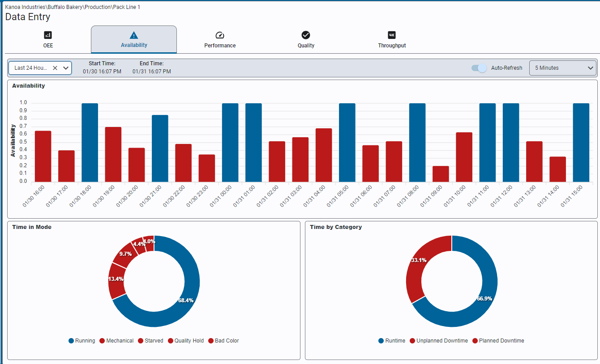The height and width of the screenshot is (364, 600).
Task: Toggle Unplanned Downtime legend entry
Action: coord(439,341)
